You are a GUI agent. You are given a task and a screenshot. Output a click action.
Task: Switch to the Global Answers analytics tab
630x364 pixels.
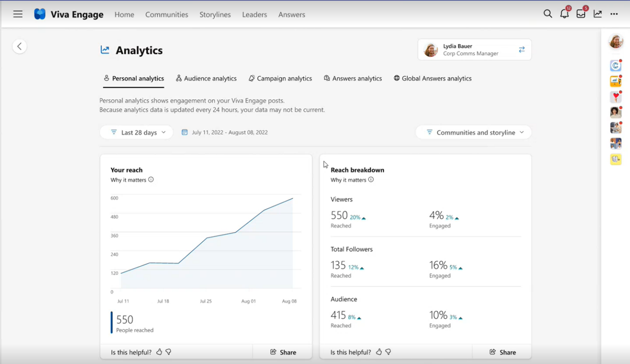pos(433,79)
